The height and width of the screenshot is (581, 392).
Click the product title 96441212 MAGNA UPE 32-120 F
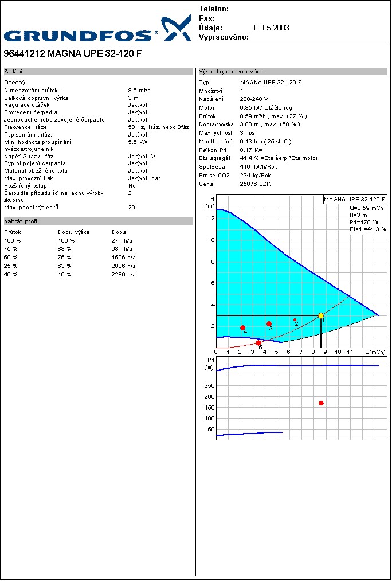coord(73,54)
